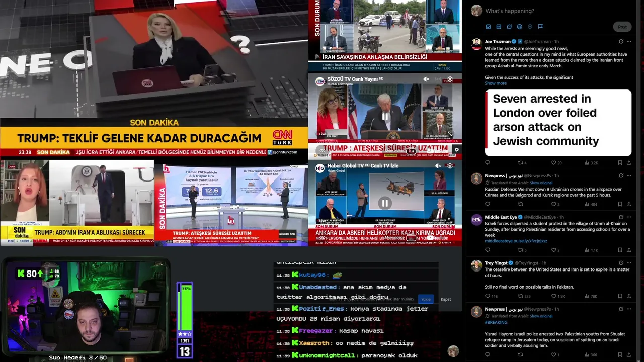
Task: Open settings gear on Haber Global player
Action: point(450,166)
